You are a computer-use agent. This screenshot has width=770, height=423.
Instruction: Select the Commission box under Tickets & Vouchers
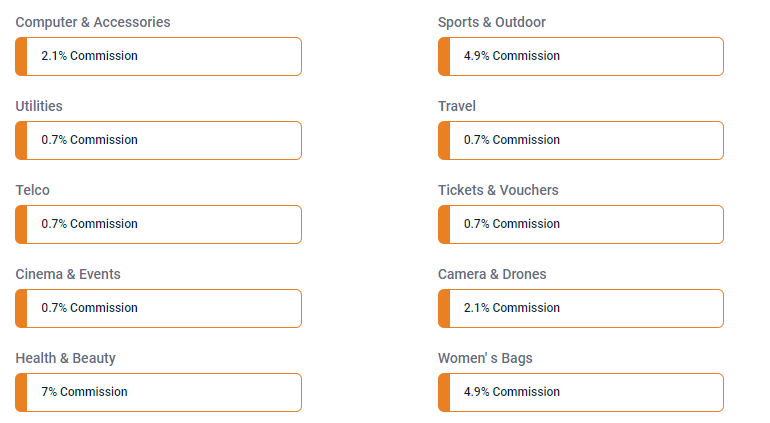tap(581, 224)
